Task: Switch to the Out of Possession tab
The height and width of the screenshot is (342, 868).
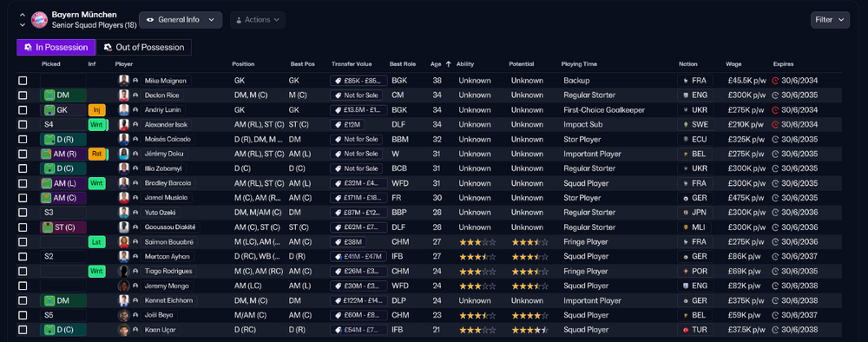Action: pyautogui.click(x=144, y=48)
